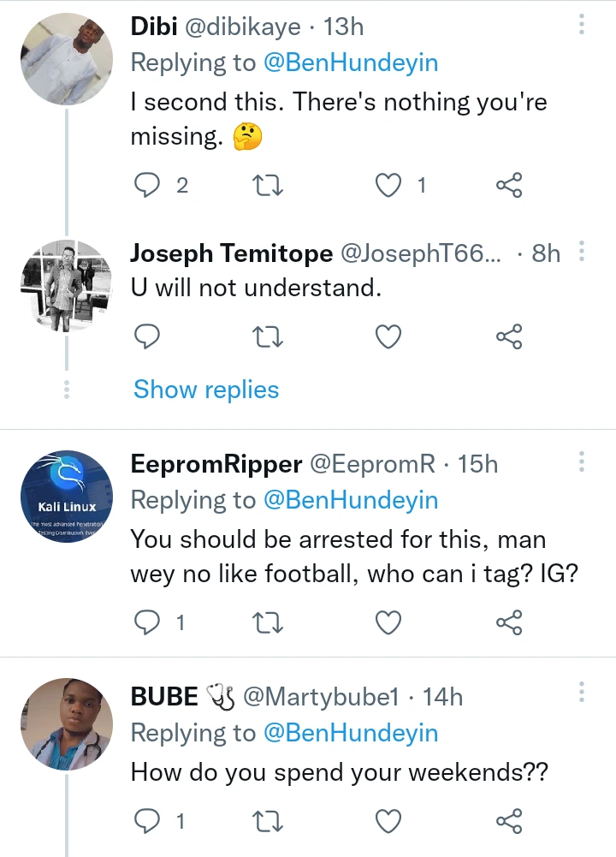The image size is (616, 857).
Task: Open more options for Dibi's tweet
Action: [582, 25]
